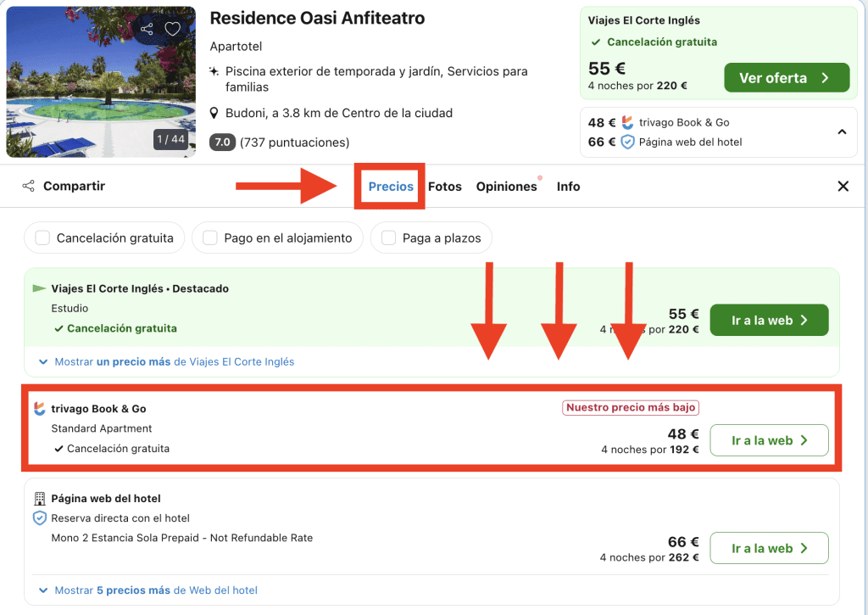Screen dimensions: 868x615
Task: Check the Pago en el alojamiento option
Action: [210, 238]
